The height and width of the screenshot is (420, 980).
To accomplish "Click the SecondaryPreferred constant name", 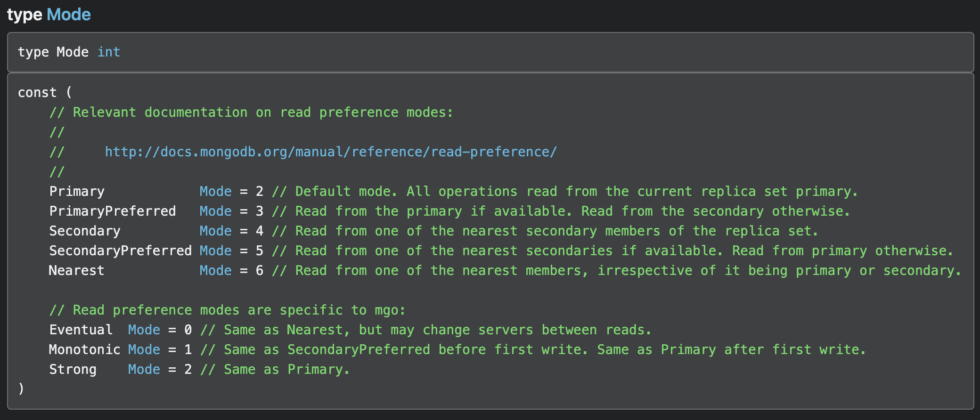I will [120, 251].
